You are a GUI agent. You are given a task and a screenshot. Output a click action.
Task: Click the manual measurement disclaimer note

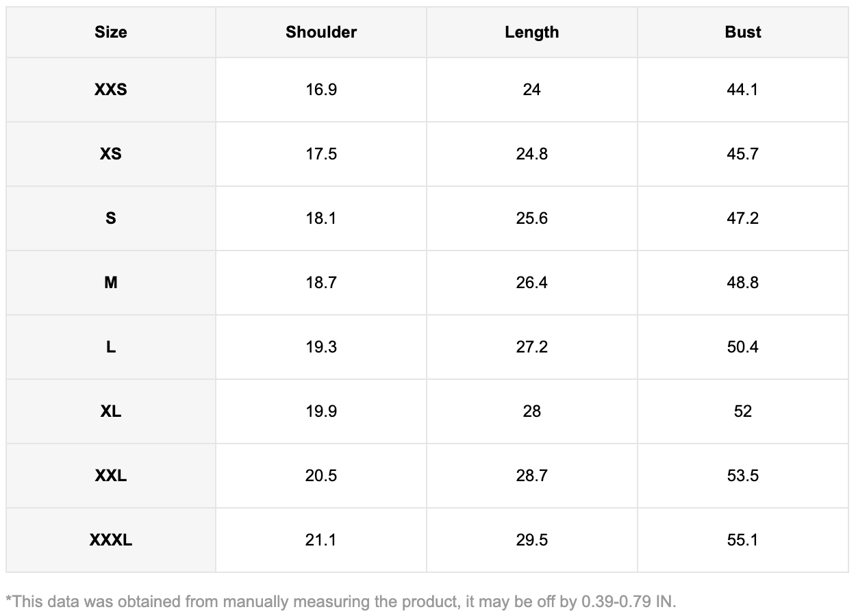(340, 602)
